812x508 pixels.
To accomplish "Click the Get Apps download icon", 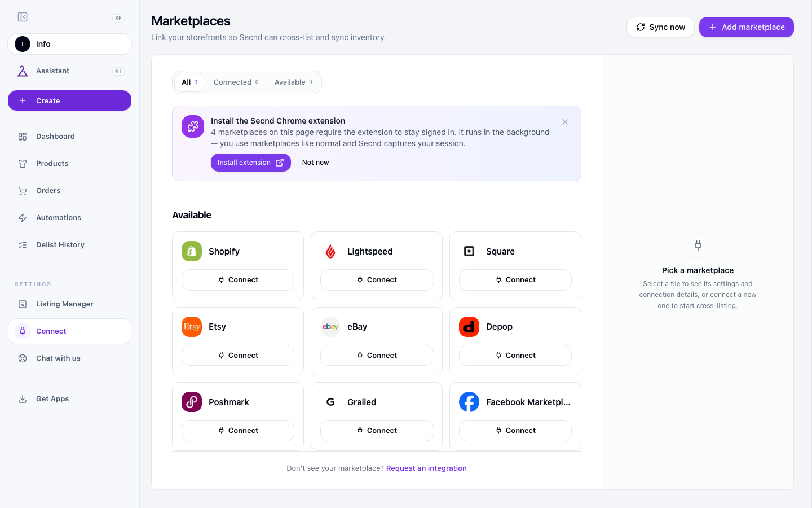I will point(23,399).
